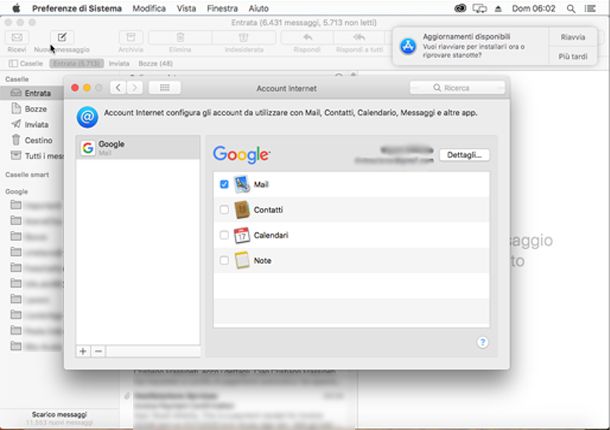Image resolution: width=610 pixels, height=430 pixels.
Task: Click the Mail app icon in services list
Action: coord(242,184)
